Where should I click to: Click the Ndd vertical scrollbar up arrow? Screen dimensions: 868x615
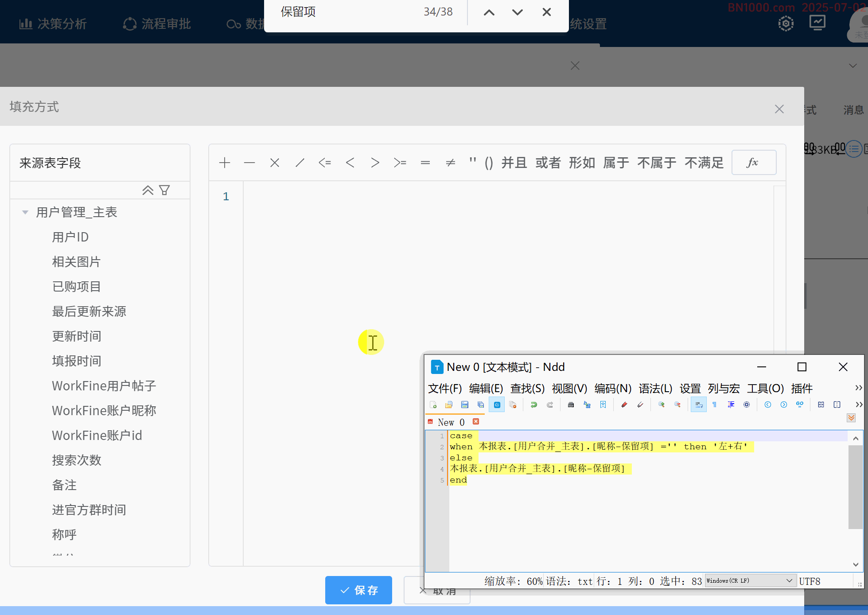(856, 438)
